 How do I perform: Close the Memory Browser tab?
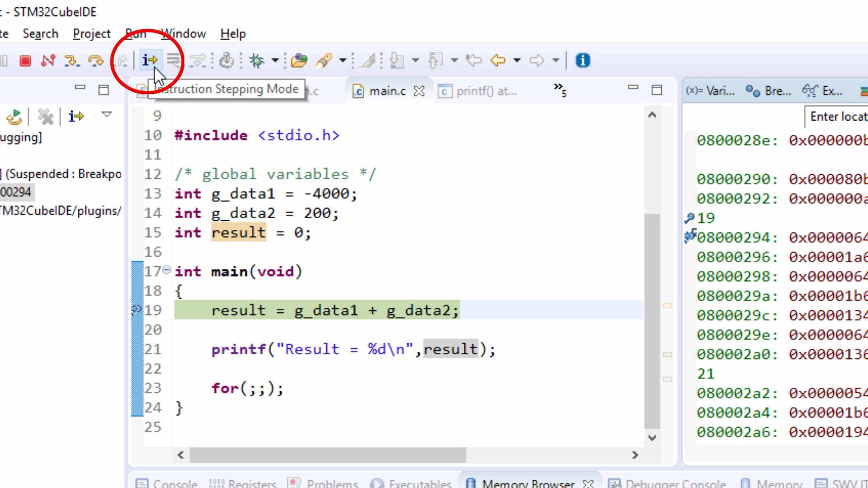click(x=588, y=483)
